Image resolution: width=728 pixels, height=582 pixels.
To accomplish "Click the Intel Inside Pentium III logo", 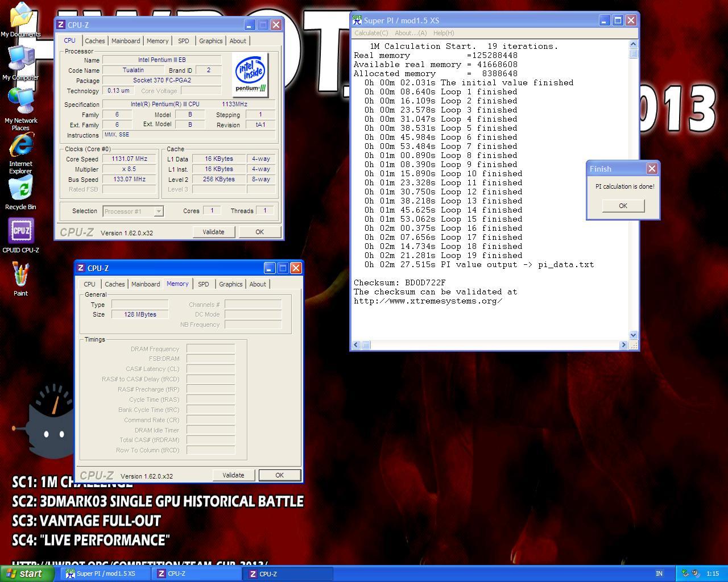I will tap(250, 74).
